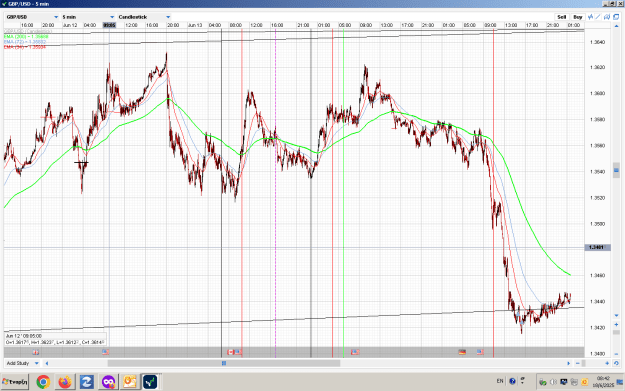The width and height of the screenshot is (625, 391).
Task: Click the 1.3640 price axis label
Action: coord(597,42)
